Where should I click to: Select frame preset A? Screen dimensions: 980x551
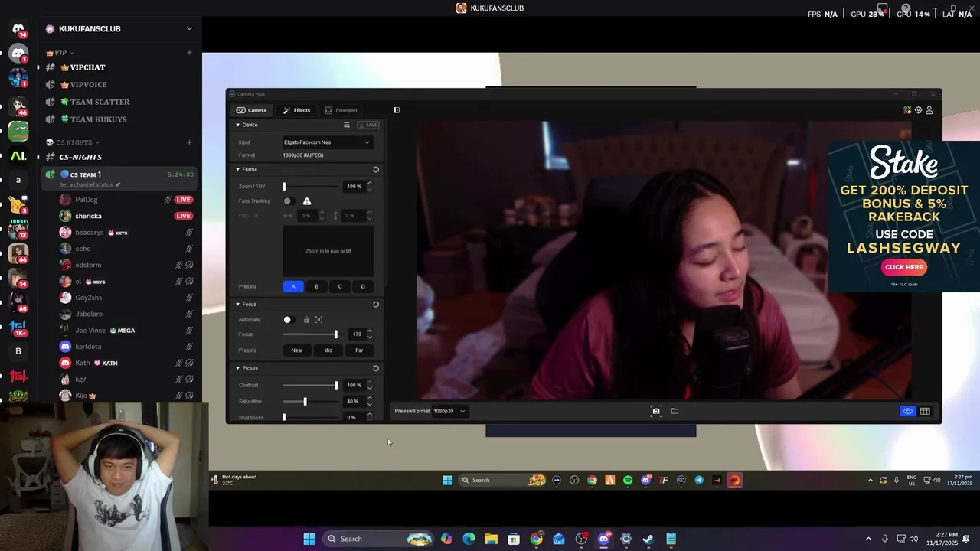click(293, 286)
